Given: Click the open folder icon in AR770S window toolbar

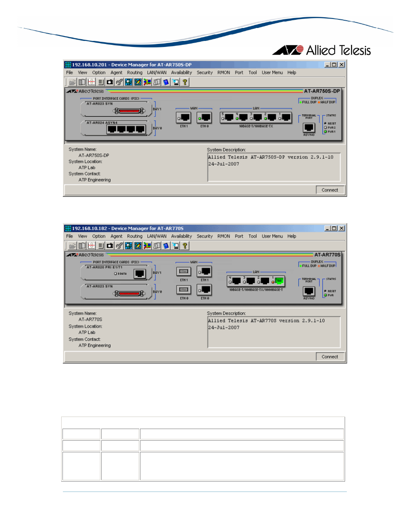Looking at the screenshot, I should (x=72, y=246).
